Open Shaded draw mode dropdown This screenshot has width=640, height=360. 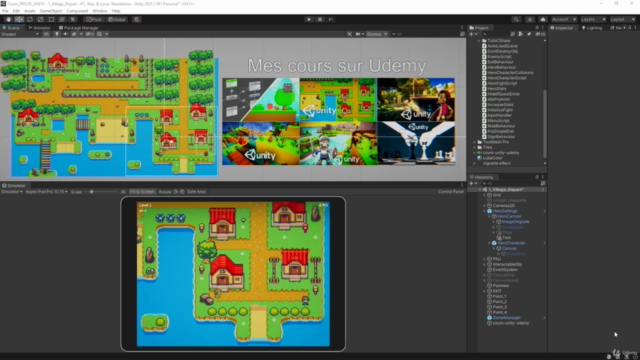(x=20, y=34)
